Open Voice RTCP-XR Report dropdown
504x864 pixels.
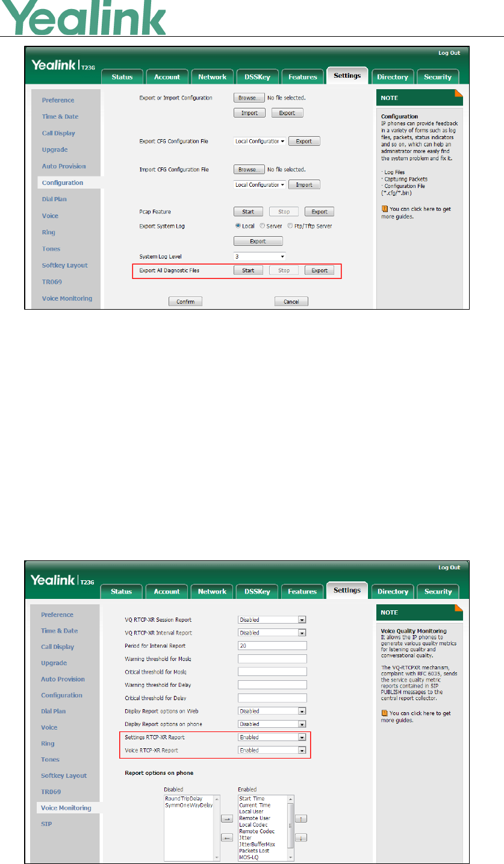pos(272,750)
